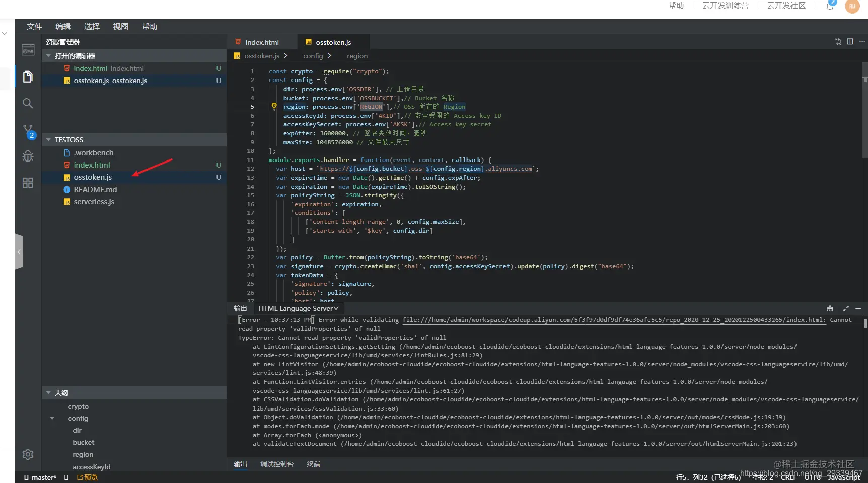Screen dimensions: 868x483
Task: Click the 预览 preview link in status bar
Action: pyautogui.click(x=88, y=477)
